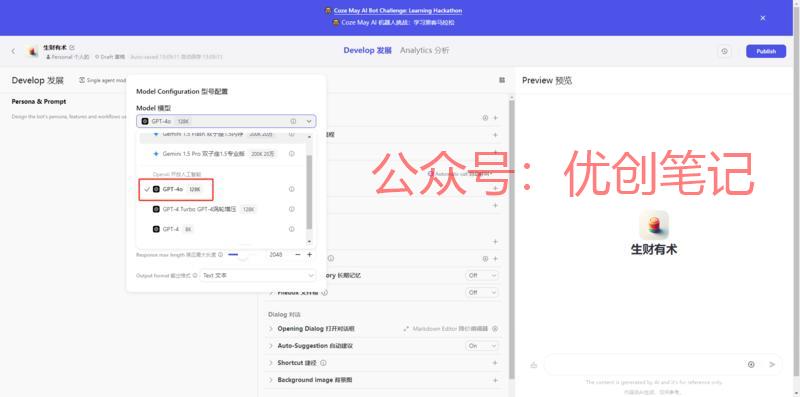Screen dimensions: 800x397
Task: Expand the Opening Dialog section
Action: [271, 329]
